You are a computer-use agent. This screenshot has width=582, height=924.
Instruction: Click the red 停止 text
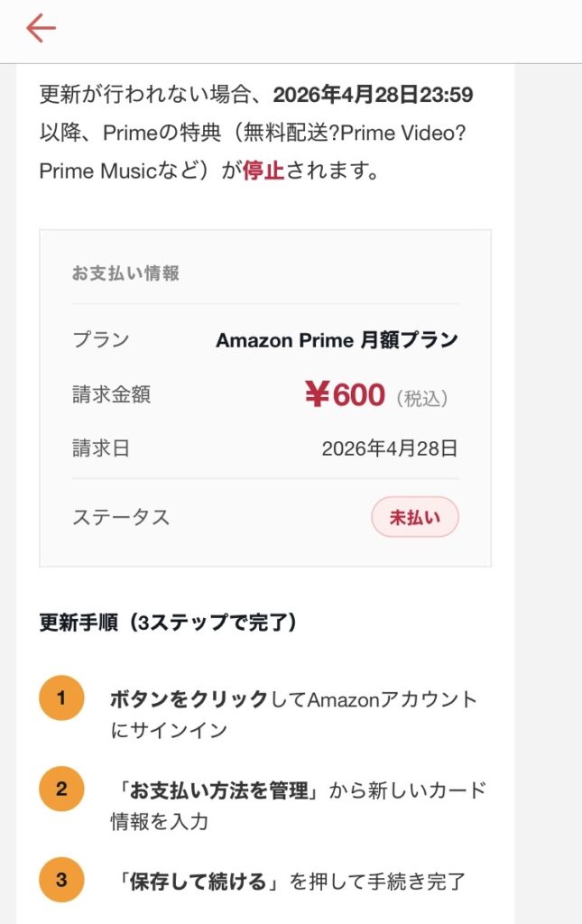coord(263,170)
